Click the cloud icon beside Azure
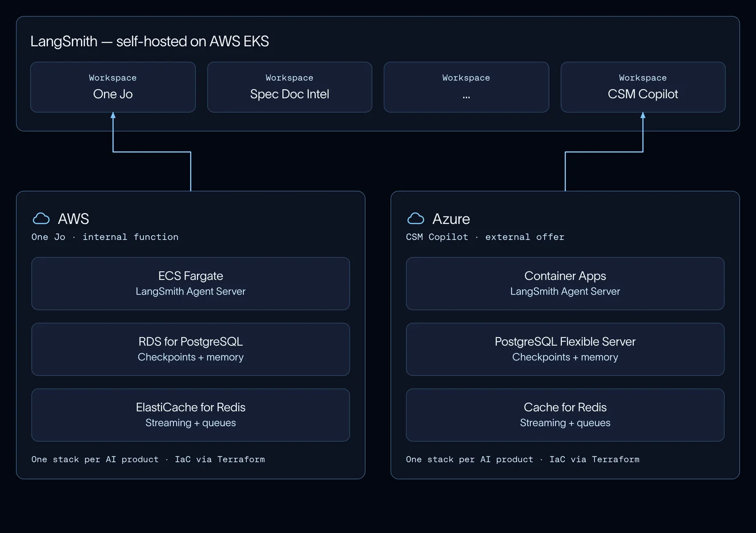 pyautogui.click(x=416, y=218)
